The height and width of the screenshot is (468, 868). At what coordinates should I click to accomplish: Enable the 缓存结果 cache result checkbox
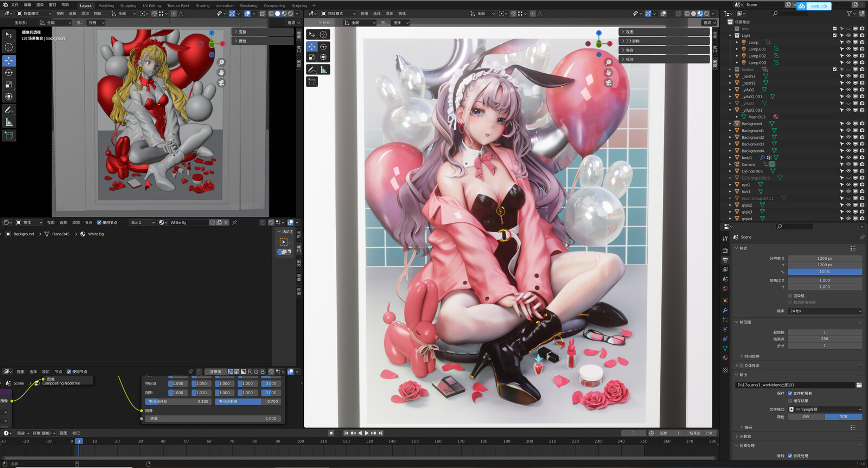pos(790,401)
